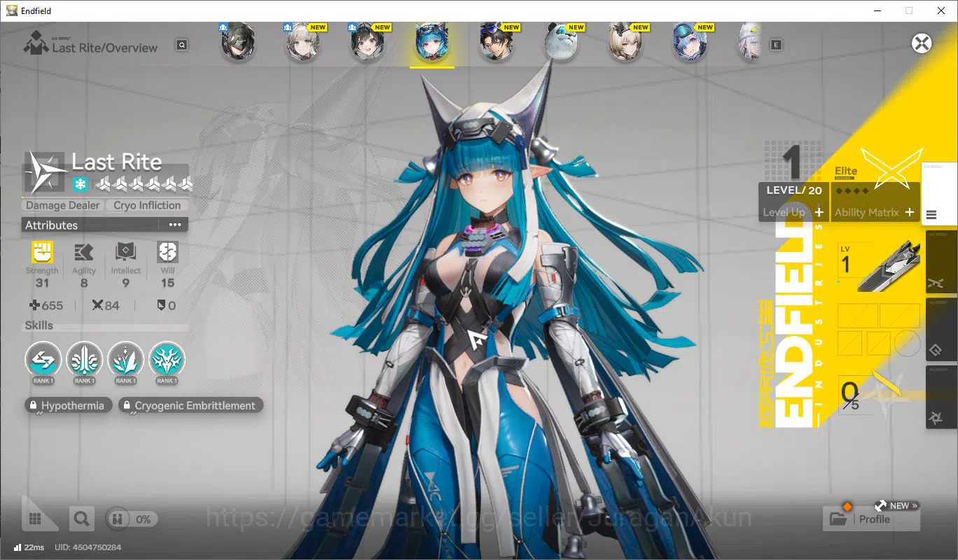Open the second skill with winged sword icon
Image resolution: width=958 pixels, height=560 pixels.
click(x=84, y=360)
